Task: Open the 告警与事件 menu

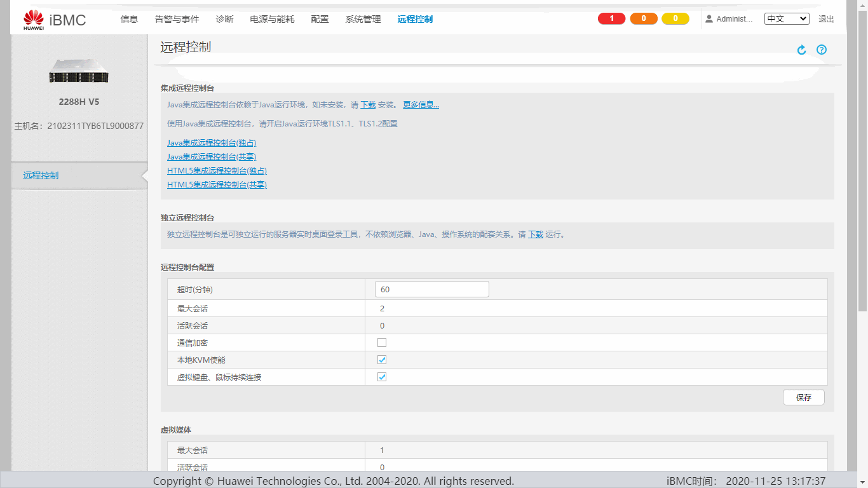Action: 177,19
